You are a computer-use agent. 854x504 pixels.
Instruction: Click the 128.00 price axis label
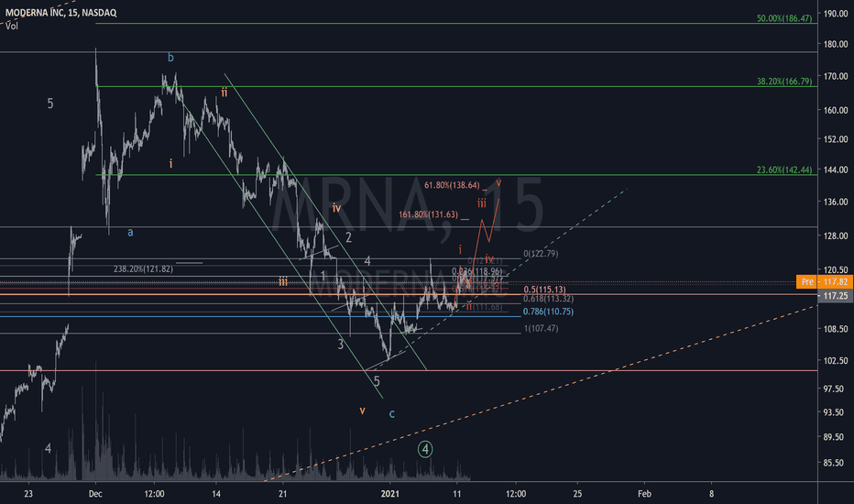tap(836, 236)
